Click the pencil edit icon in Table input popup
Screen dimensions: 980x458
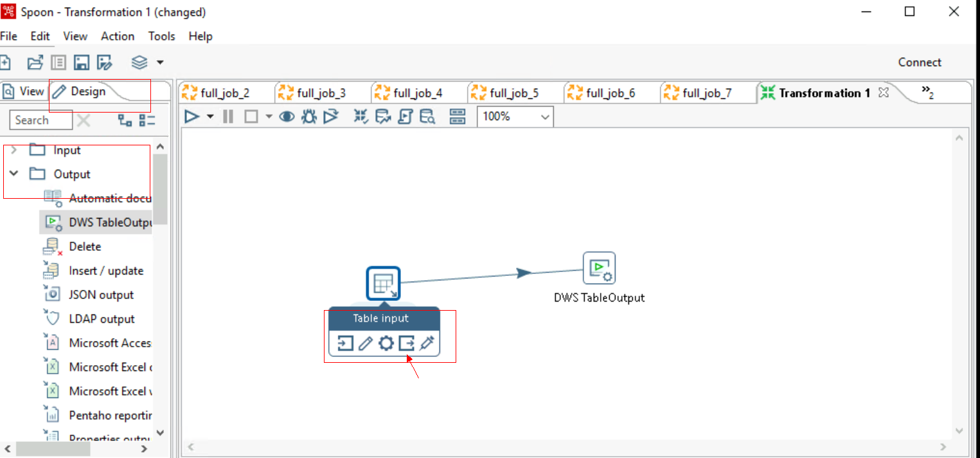coord(366,343)
